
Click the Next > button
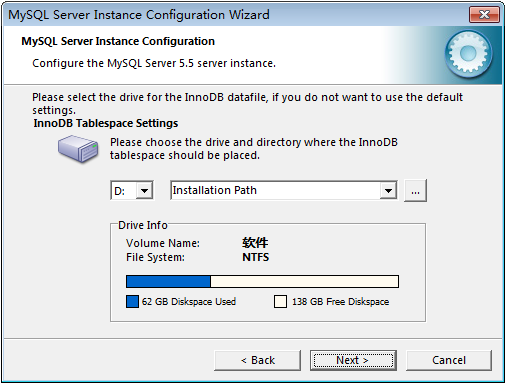[353, 360]
